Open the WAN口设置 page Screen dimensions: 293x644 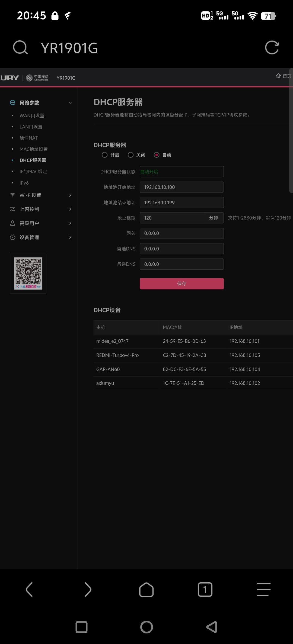[32, 116]
